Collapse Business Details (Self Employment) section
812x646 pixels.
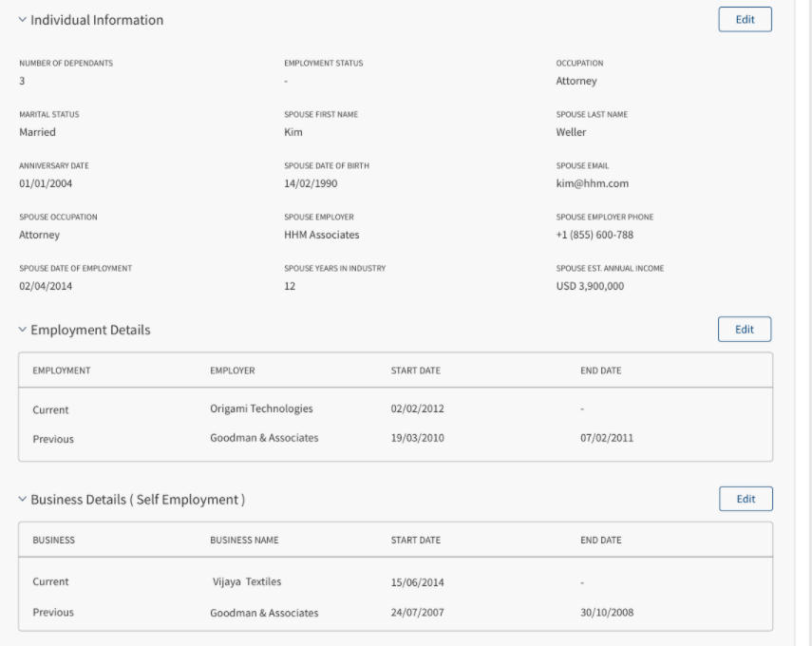[x=22, y=499]
